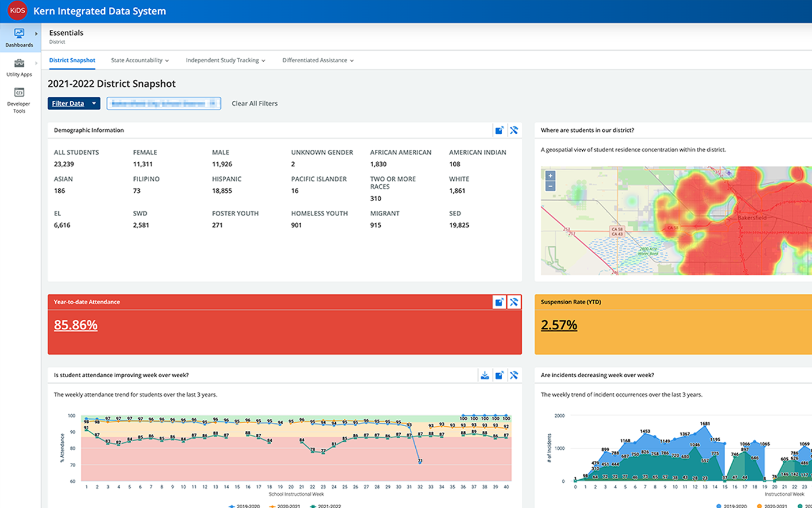Click the HISPANIC value 18,855
This screenshot has width=812, height=508.
coord(222,191)
